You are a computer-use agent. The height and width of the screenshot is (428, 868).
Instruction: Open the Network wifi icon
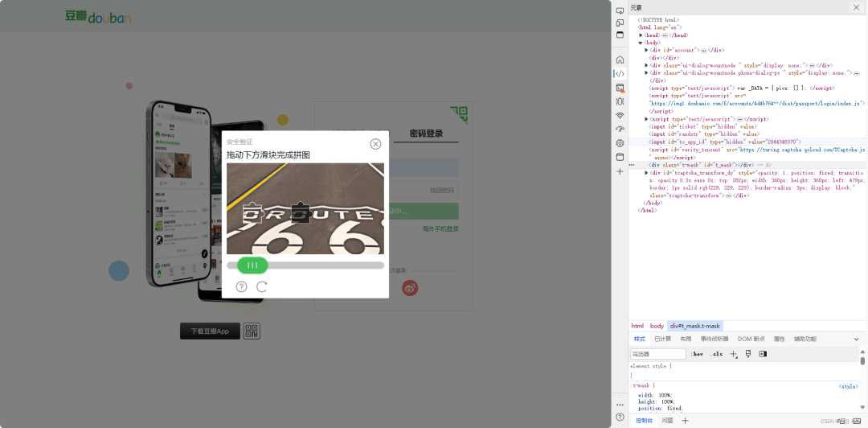pyautogui.click(x=620, y=115)
